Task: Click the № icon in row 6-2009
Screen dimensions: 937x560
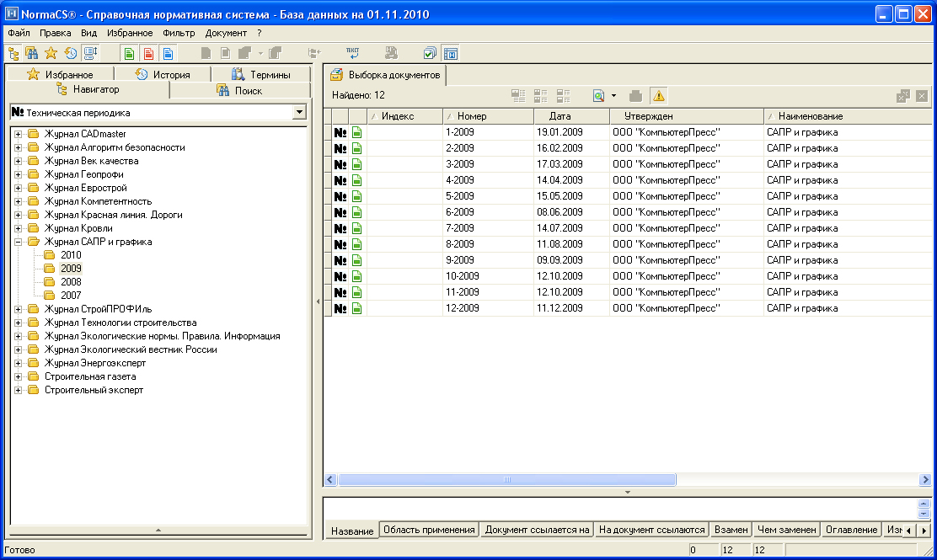Action: click(x=340, y=212)
